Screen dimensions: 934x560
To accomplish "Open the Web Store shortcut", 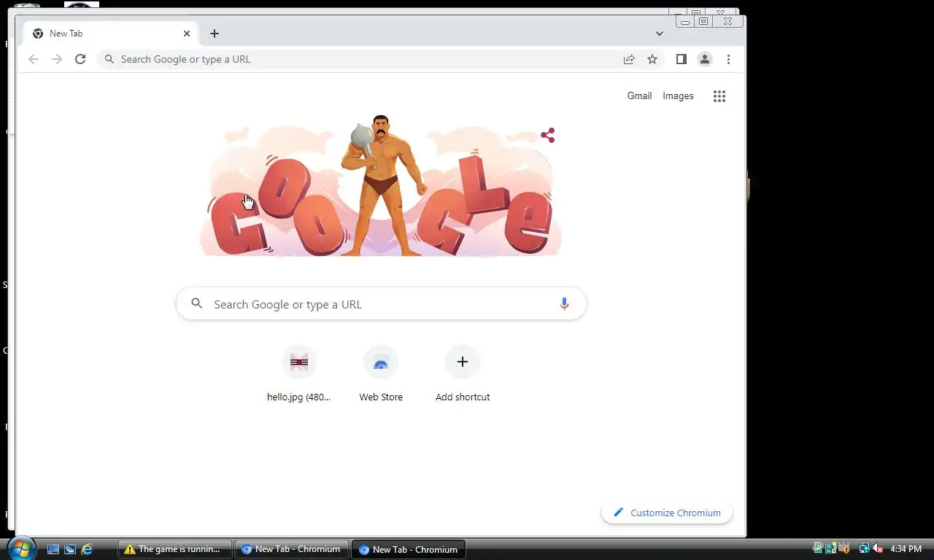I will pyautogui.click(x=381, y=374).
